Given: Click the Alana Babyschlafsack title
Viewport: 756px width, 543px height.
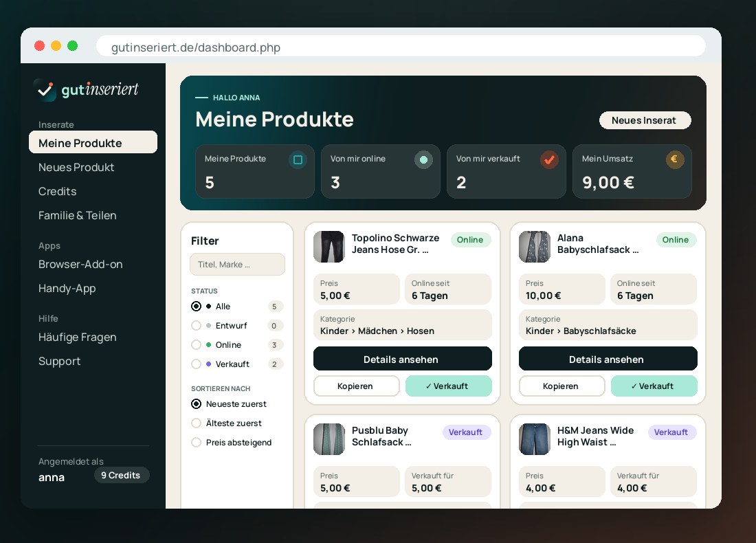Looking at the screenshot, I should click(598, 243).
